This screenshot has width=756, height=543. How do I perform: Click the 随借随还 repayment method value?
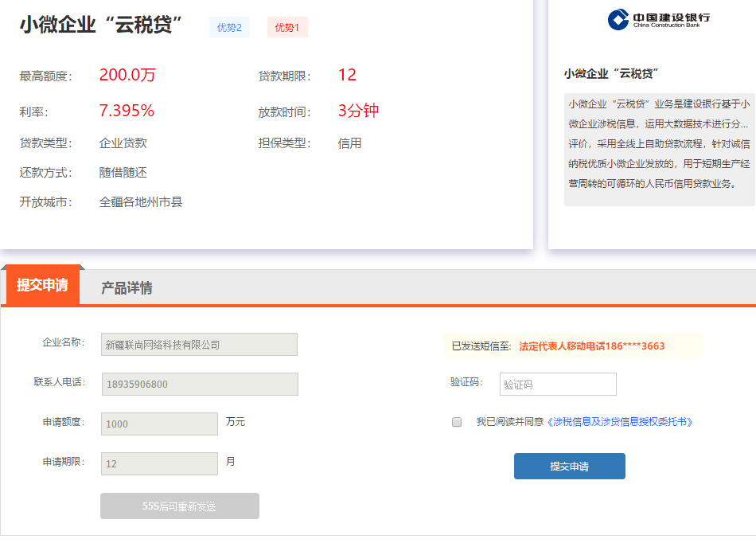pyautogui.click(x=123, y=173)
